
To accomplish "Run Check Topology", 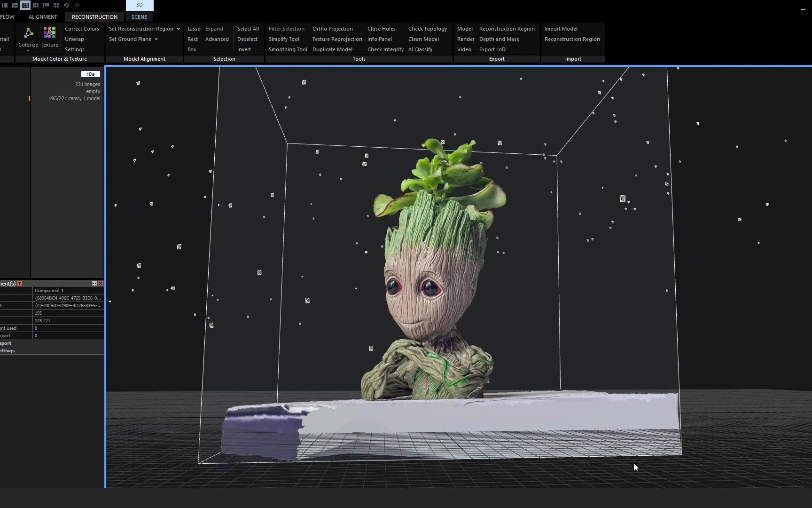I will (428, 29).
